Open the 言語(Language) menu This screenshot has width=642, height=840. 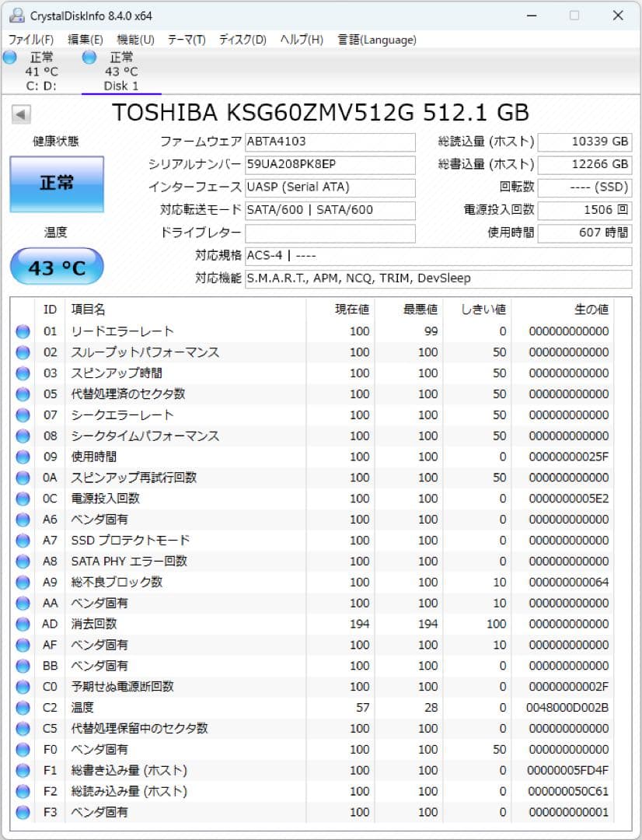click(x=377, y=40)
